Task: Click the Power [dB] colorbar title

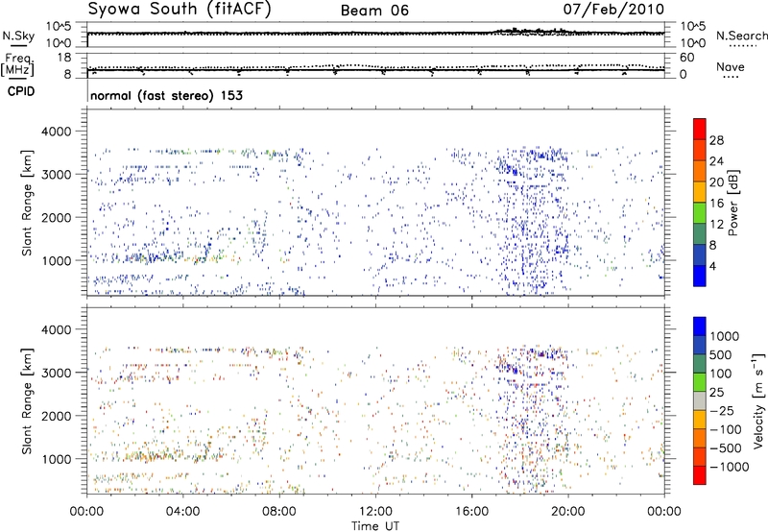Action: 732,203
